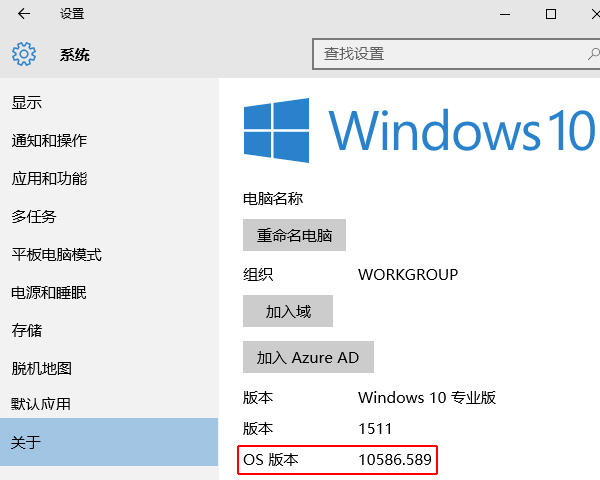The height and width of the screenshot is (480, 600).
Task: Click OS build value 10586.589
Action: [x=395, y=459]
